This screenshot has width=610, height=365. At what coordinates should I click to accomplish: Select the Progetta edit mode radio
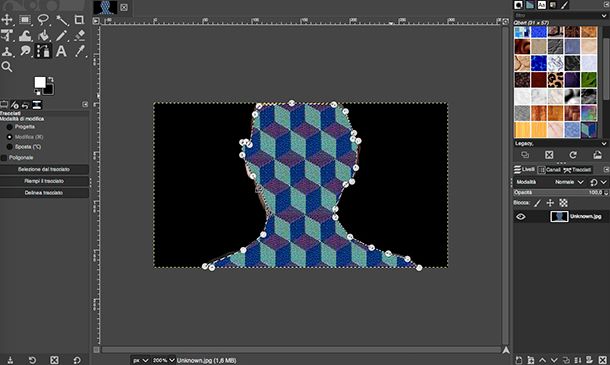coord(10,127)
